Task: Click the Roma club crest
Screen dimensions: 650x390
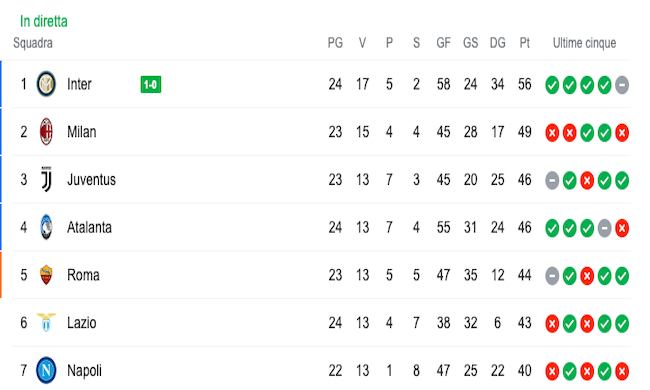Action: (x=46, y=275)
